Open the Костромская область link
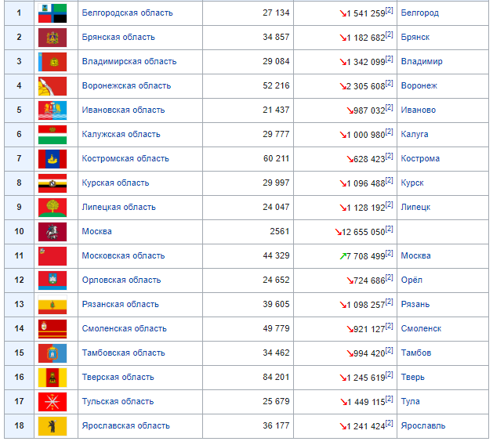Image resolution: width=504 pixels, height=445 pixels. pyautogui.click(x=125, y=158)
